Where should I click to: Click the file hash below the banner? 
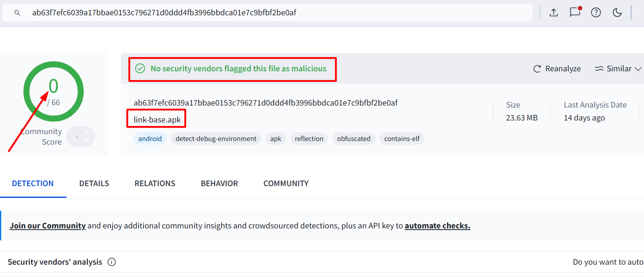click(266, 103)
